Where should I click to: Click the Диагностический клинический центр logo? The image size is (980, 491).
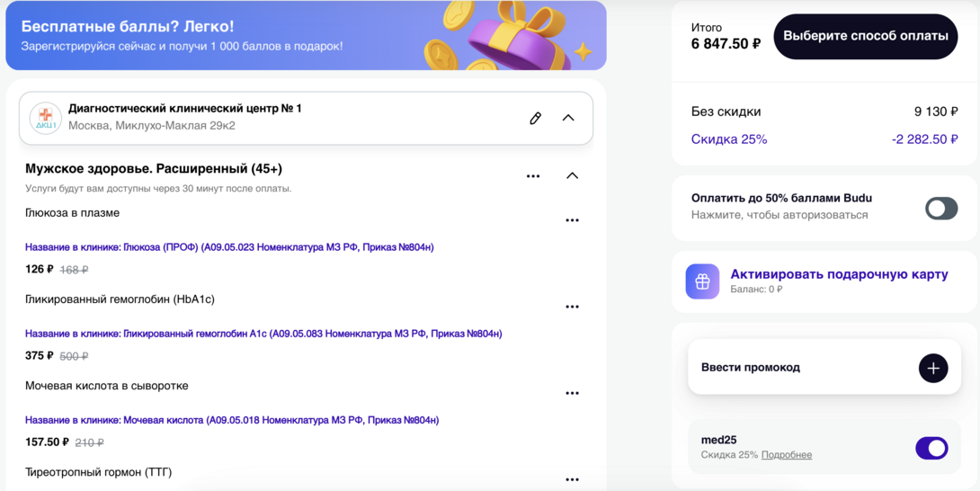pos(45,118)
